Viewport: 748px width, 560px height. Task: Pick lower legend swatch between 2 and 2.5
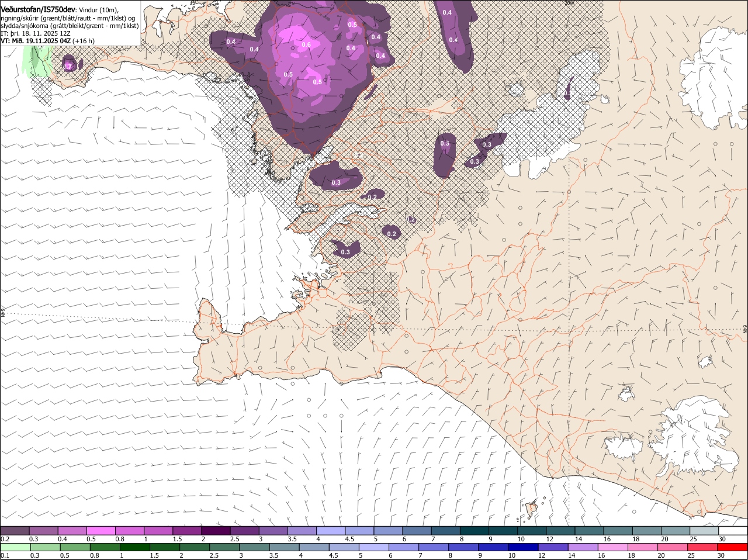tap(194, 547)
